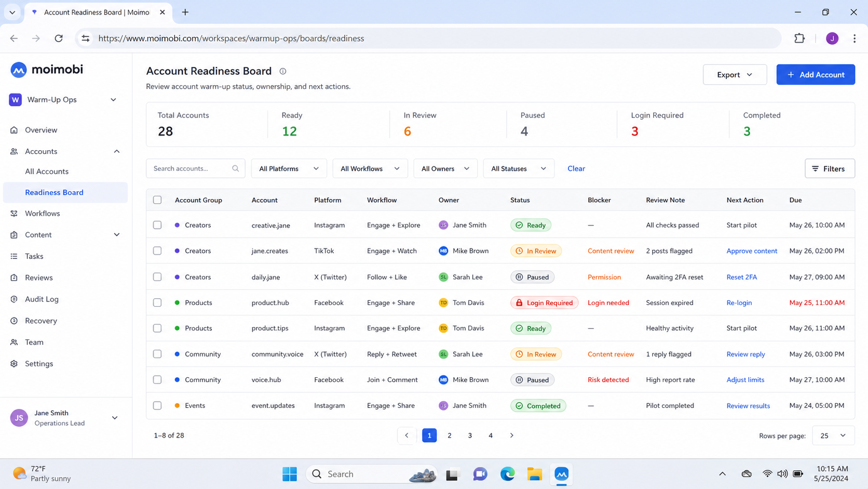Click the Settings gear in sidebar

click(x=14, y=364)
